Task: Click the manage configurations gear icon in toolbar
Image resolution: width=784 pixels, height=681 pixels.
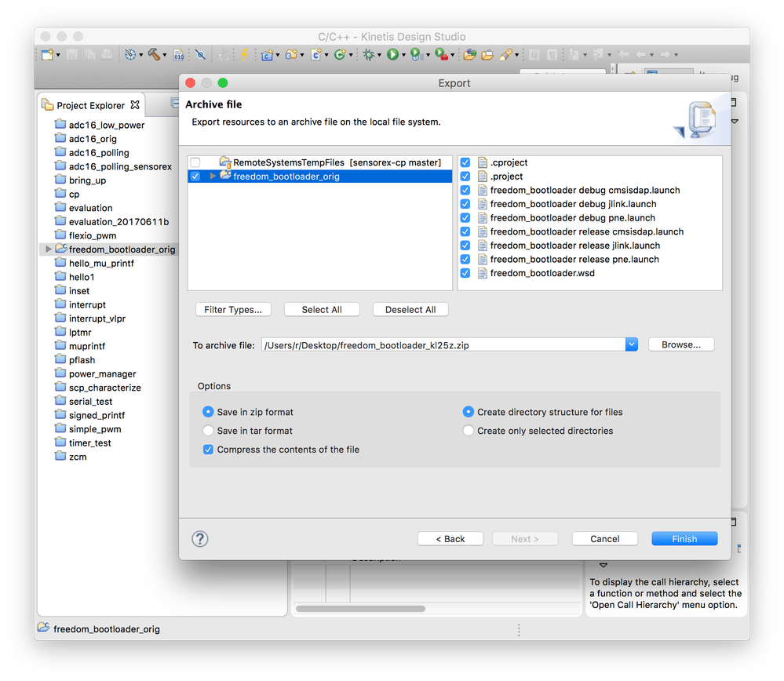Action: coord(130,54)
